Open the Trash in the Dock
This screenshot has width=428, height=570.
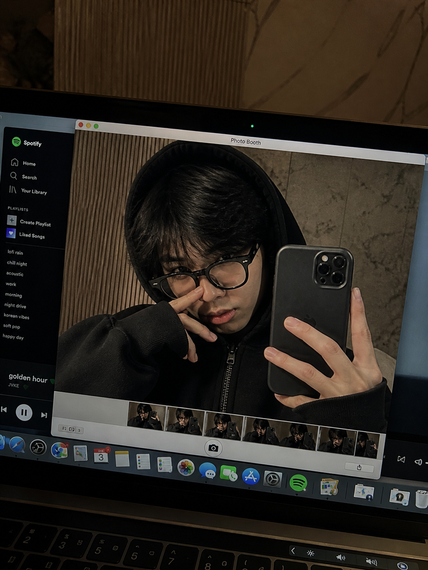pos(422,499)
